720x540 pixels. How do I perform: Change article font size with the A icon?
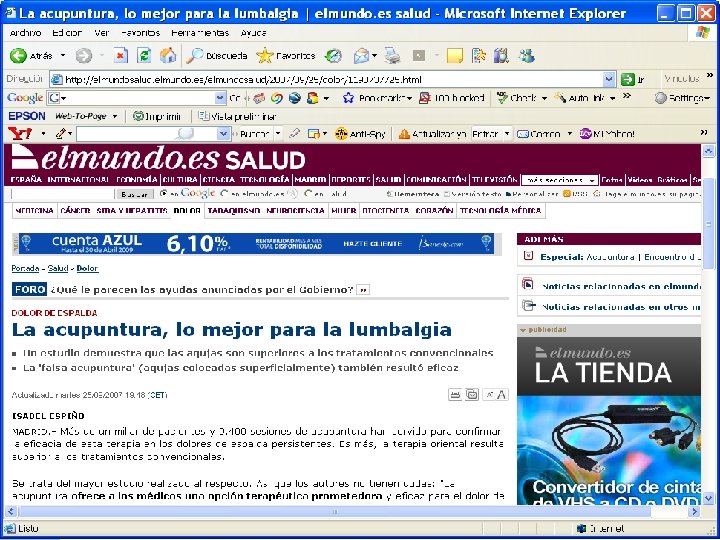click(x=502, y=394)
